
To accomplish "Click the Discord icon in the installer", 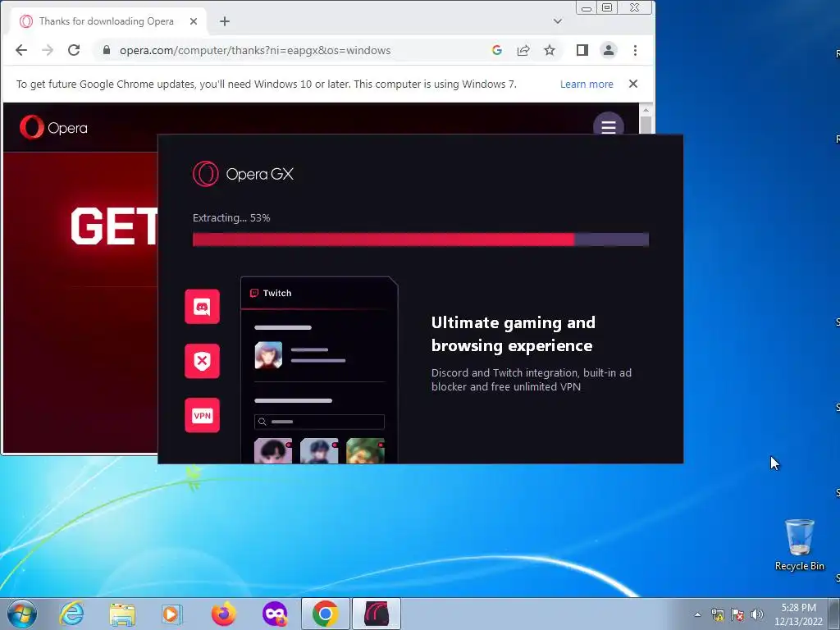I will tap(202, 307).
